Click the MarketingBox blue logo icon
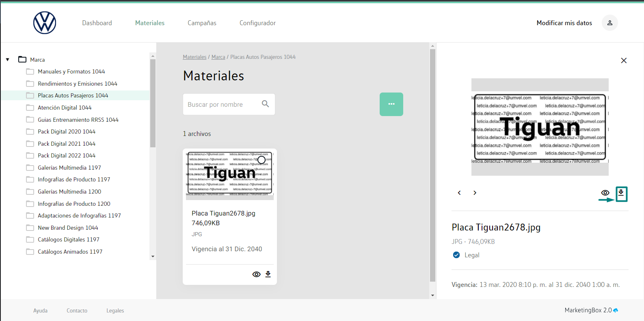 coord(616,310)
